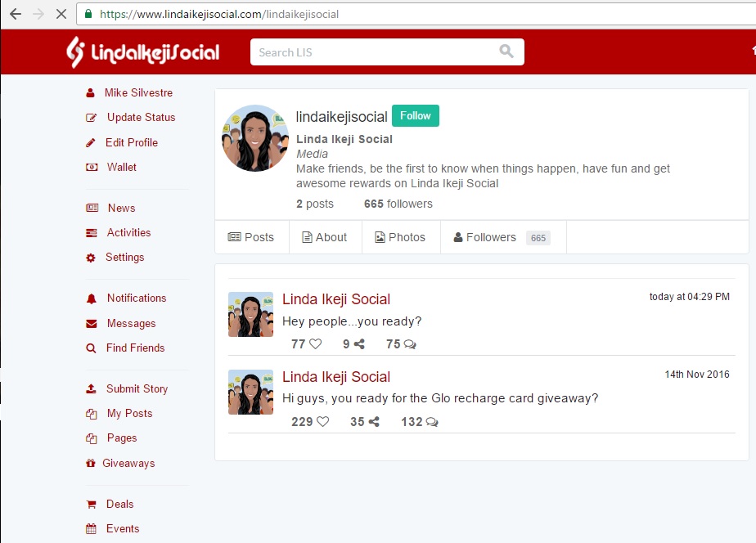The width and height of the screenshot is (756, 543).
Task: Open Find Friends link
Action: point(136,348)
